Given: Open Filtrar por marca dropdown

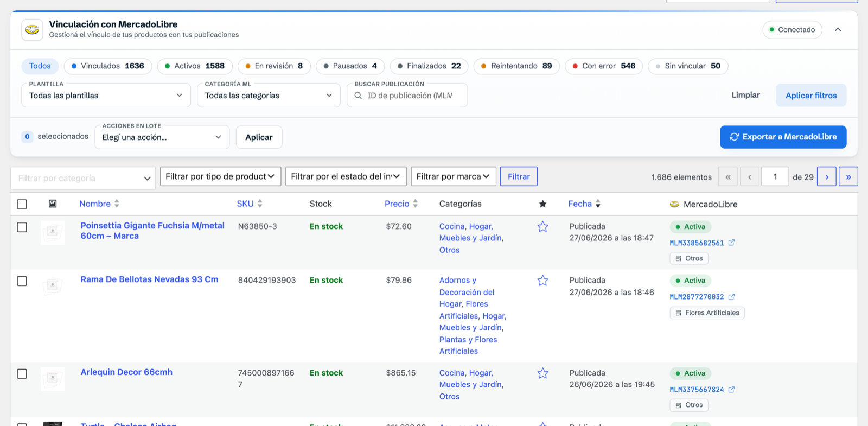Looking at the screenshot, I should pyautogui.click(x=454, y=176).
